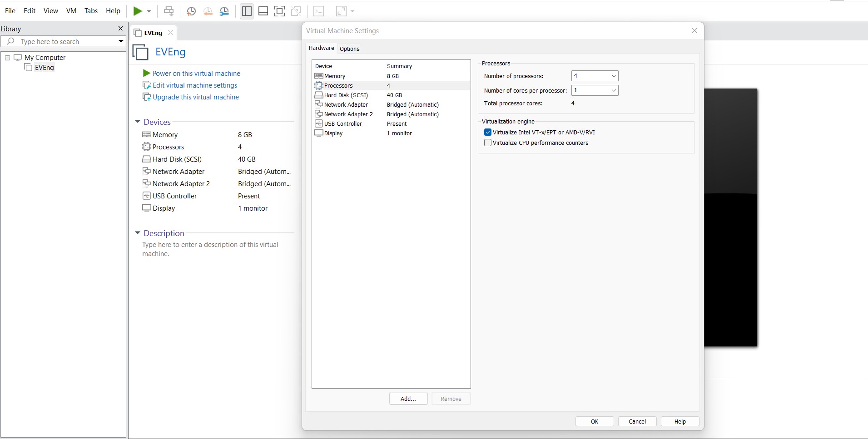This screenshot has height=439, width=868.
Task: Disable Virtualize Intel VT-x/EPT checkbox
Action: click(x=488, y=132)
